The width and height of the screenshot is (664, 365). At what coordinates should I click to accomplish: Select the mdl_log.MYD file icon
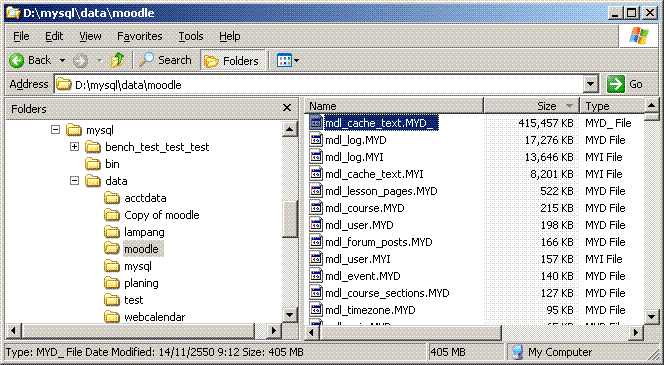(x=316, y=140)
